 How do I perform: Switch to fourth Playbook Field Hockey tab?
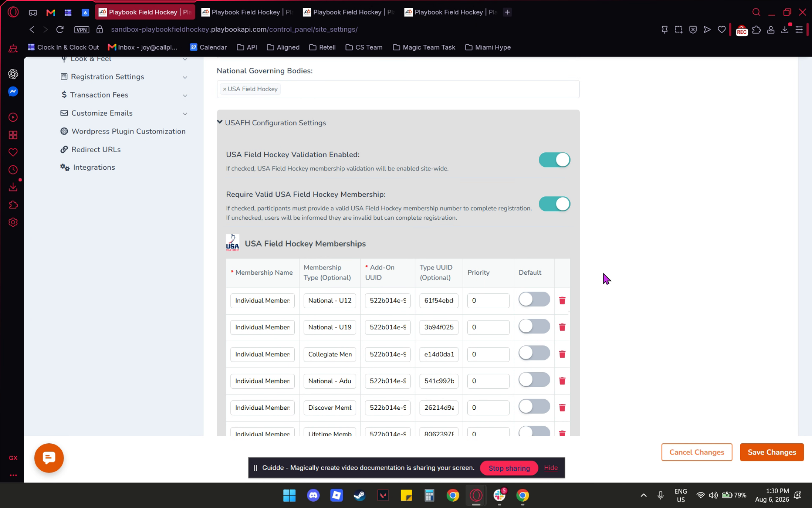(450, 12)
